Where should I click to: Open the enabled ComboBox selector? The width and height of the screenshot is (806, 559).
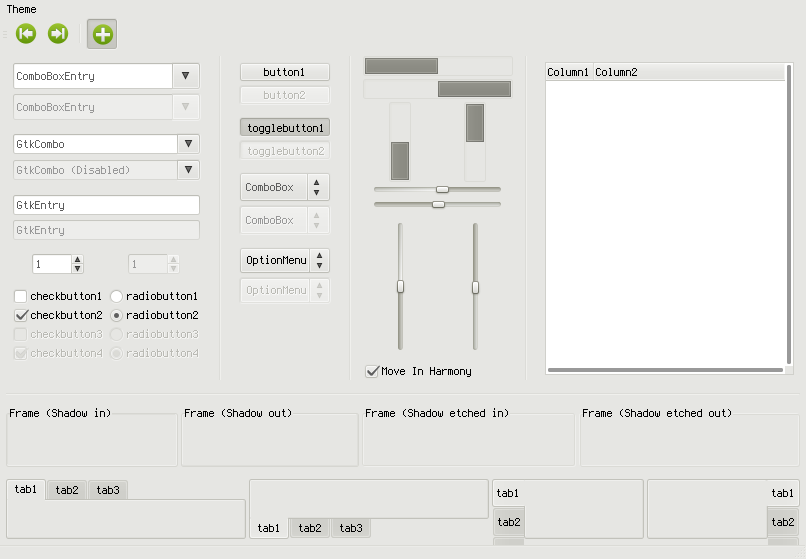tap(285, 187)
